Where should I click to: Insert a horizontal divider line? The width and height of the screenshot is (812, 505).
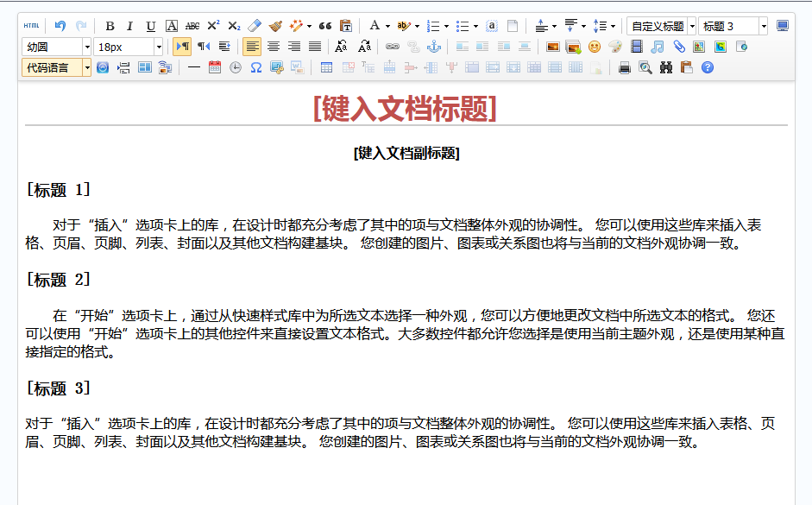coord(193,67)
